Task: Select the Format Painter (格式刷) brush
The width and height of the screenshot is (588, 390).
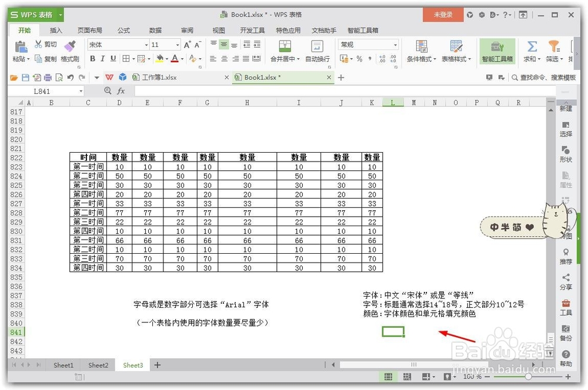Action: coord(70,46)
